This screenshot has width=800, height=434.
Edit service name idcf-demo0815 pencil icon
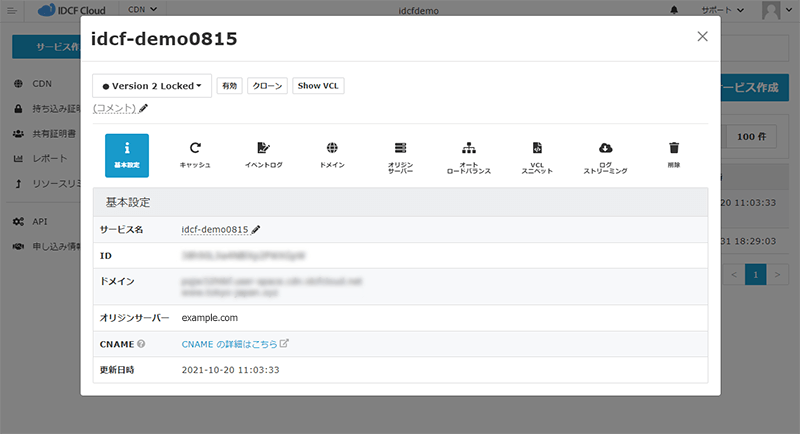tap(255, 229)
